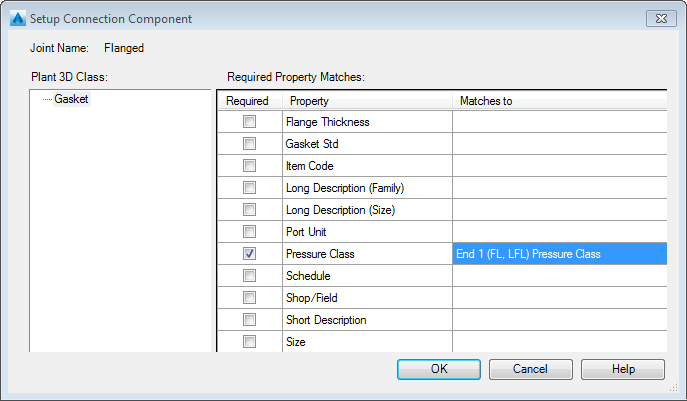Toggle the Schedule required checkbox
Image resolution: width=687 pixels, height=401 pixels.
coord(250,276)
